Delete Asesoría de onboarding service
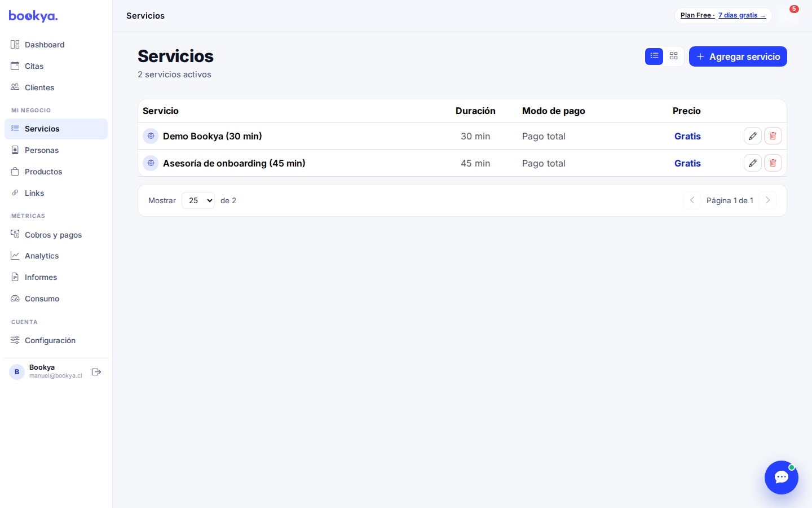 point(773,163)
